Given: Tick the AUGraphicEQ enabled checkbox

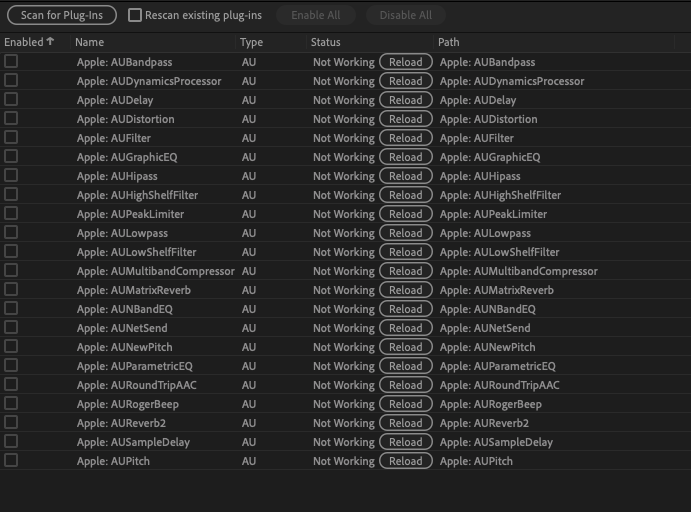Looking at the screenshot, I should tap(11, 157).
